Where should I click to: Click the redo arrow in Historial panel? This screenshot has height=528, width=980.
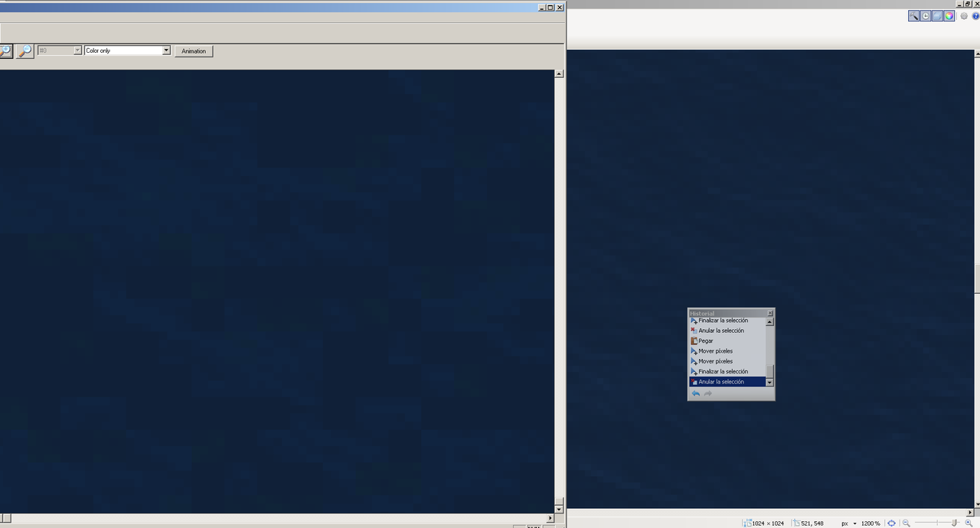tap(708, 393)
